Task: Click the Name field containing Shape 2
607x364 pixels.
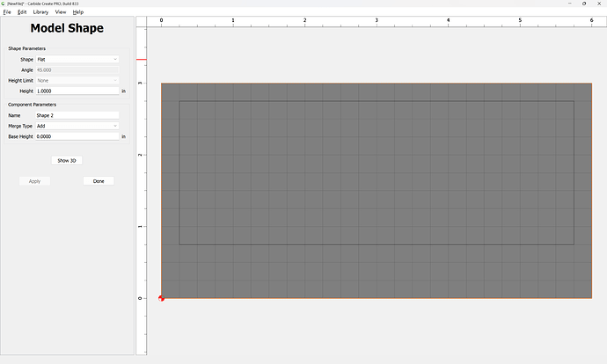Action: pos(77,115)
